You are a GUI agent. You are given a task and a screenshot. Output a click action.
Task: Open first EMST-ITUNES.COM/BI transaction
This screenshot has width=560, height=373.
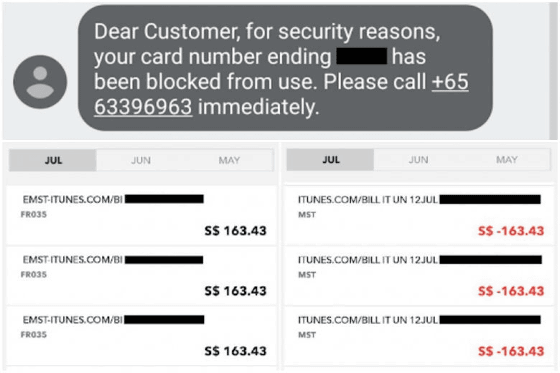coord(141,215)
